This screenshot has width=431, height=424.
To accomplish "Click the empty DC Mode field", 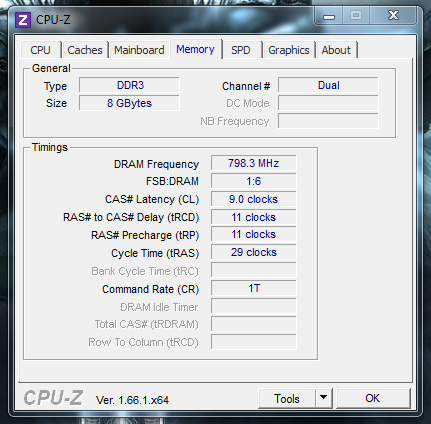I will pos(328,103).
